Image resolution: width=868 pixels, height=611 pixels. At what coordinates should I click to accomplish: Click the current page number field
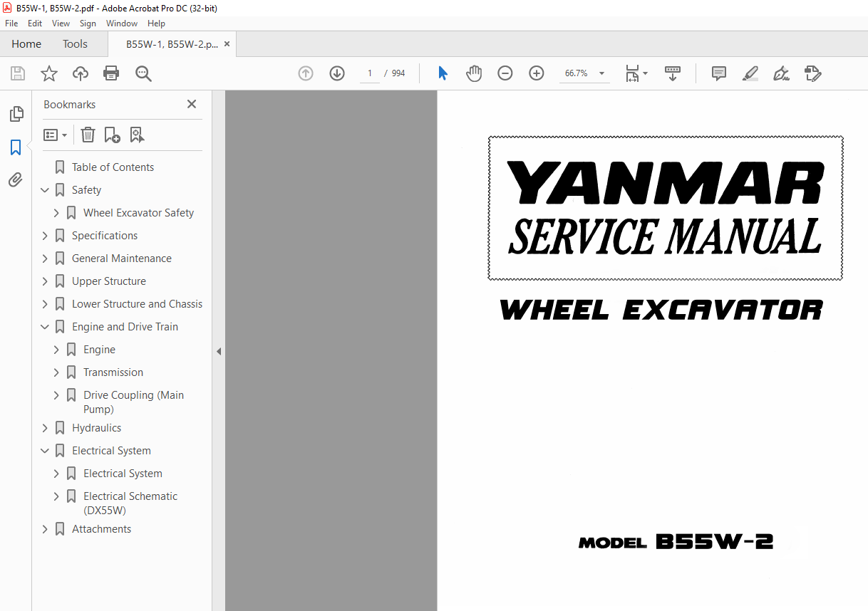click(369, 73)
